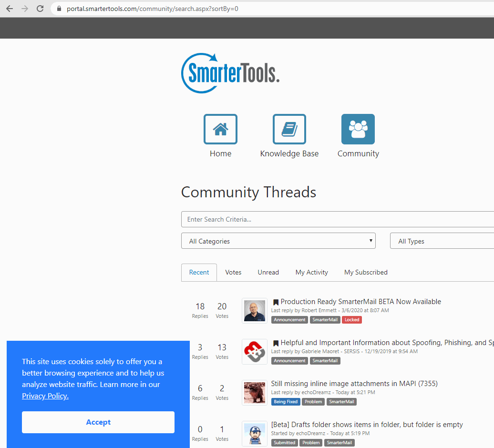The height and width of the screenshot is (448, 494).
Task: Expand the All Types dropdown
Action: (441, 241)
